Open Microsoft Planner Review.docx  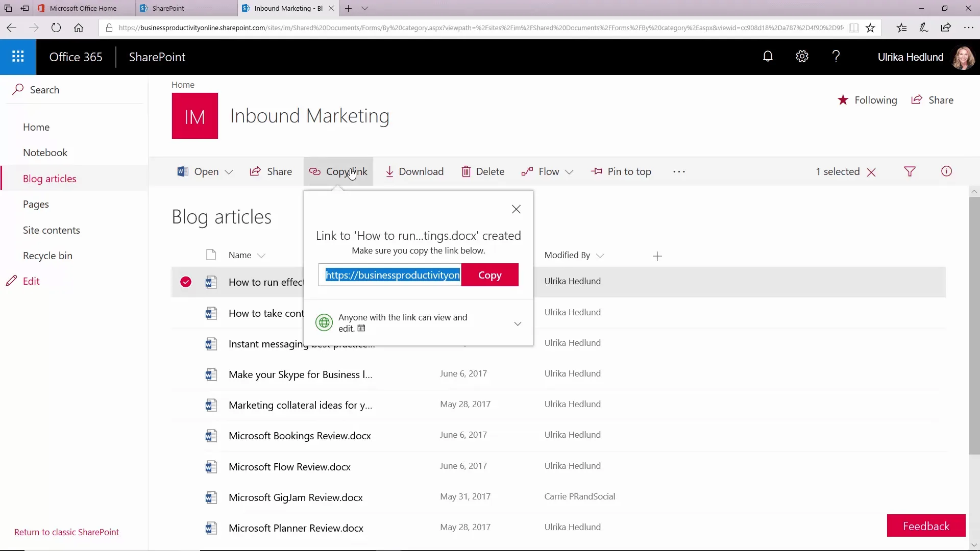click(296, 528)
